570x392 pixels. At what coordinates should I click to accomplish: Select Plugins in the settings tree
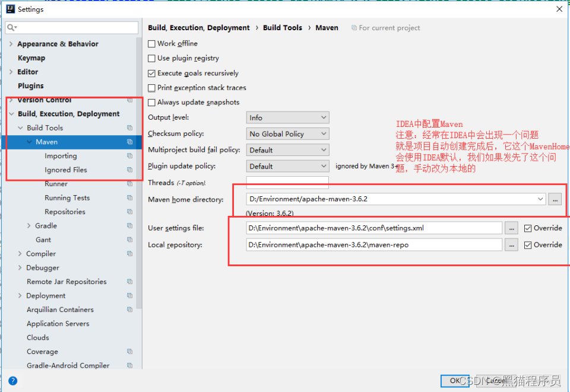(x=30, y=86)
